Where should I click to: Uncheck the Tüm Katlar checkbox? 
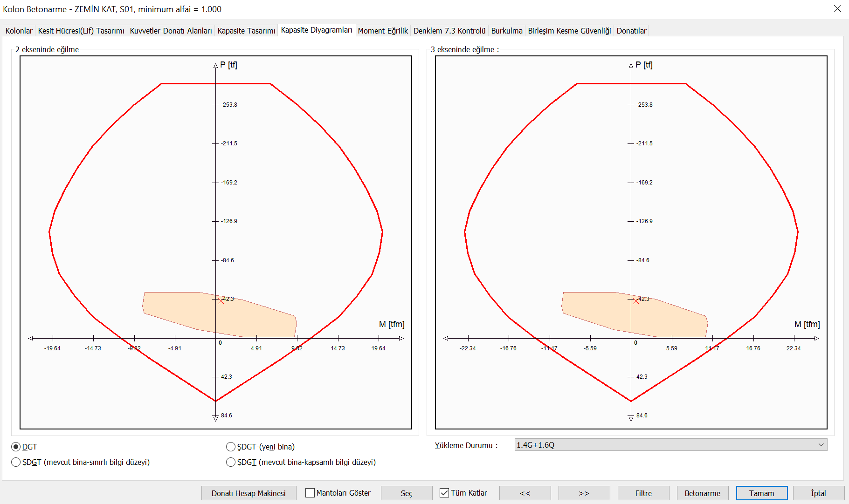pyautogui.click(x=444, y=493)
